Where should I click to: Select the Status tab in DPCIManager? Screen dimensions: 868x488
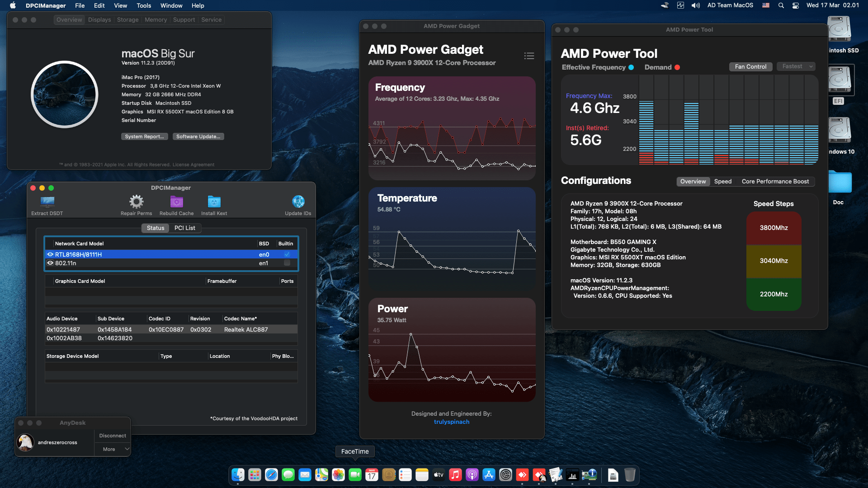(x=156, y=228)
